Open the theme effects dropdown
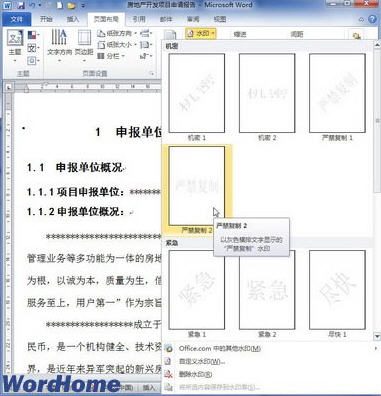The image size is (381, 396). (x=33, y=61)
